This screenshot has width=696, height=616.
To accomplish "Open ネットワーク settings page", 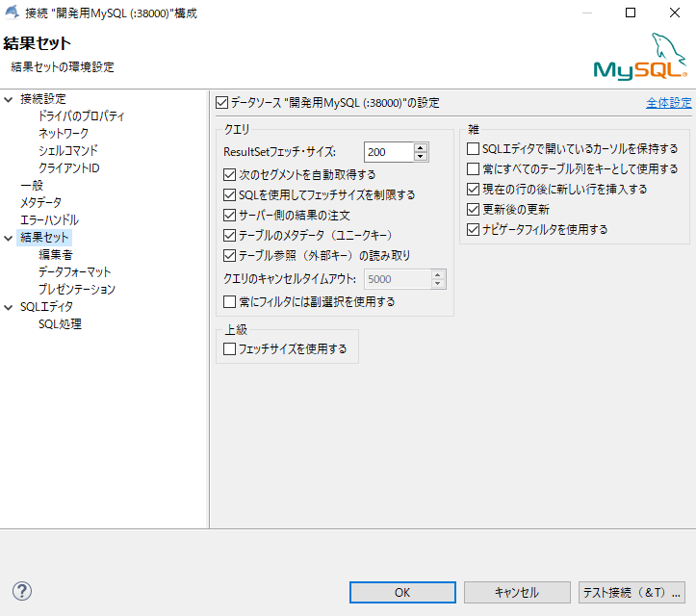I will click(63, 134).
